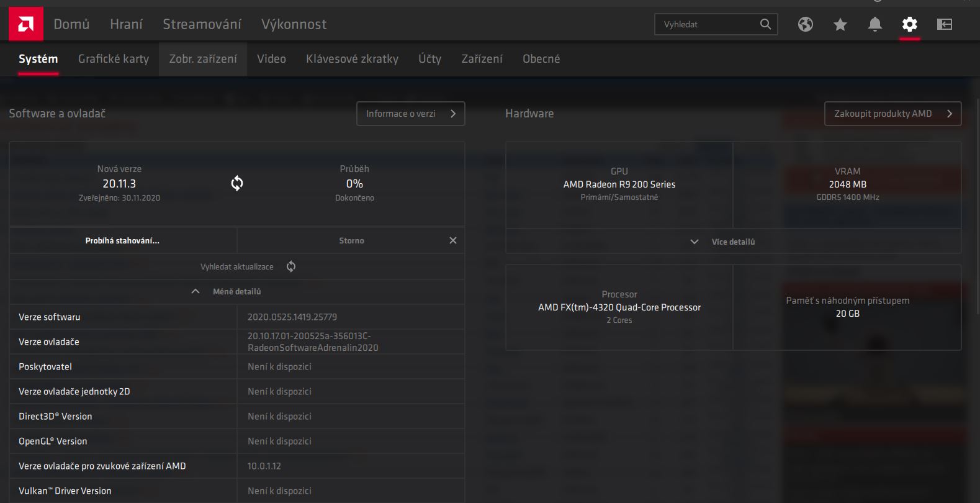Click Vyhledat aktualizace to check updates
The height and width of the screenshot is (503, 980).
237,266
